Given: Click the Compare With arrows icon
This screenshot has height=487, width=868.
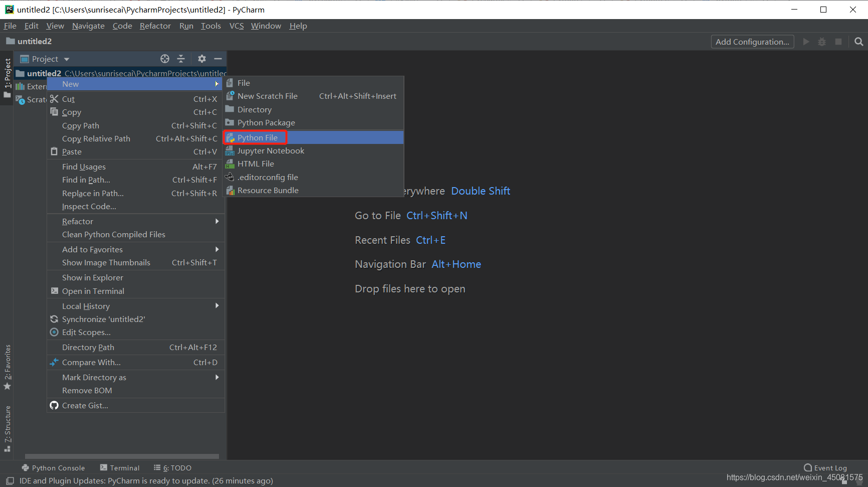Looking at the screenshot, I should (x=54, y=362).
